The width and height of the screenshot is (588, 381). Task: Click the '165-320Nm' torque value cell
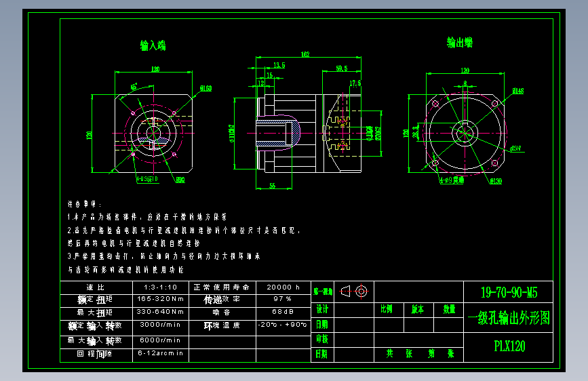coord(161,300)
